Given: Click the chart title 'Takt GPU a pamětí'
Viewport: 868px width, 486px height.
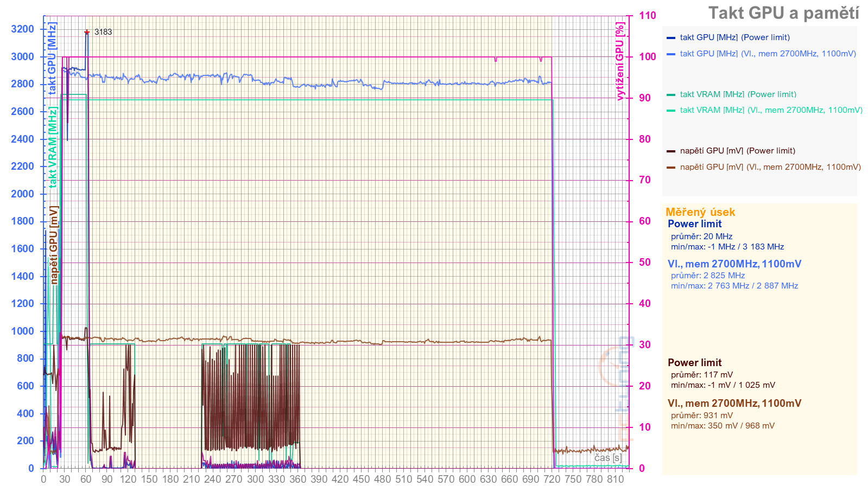Looking at the screenshot, I should pos(783,13).
